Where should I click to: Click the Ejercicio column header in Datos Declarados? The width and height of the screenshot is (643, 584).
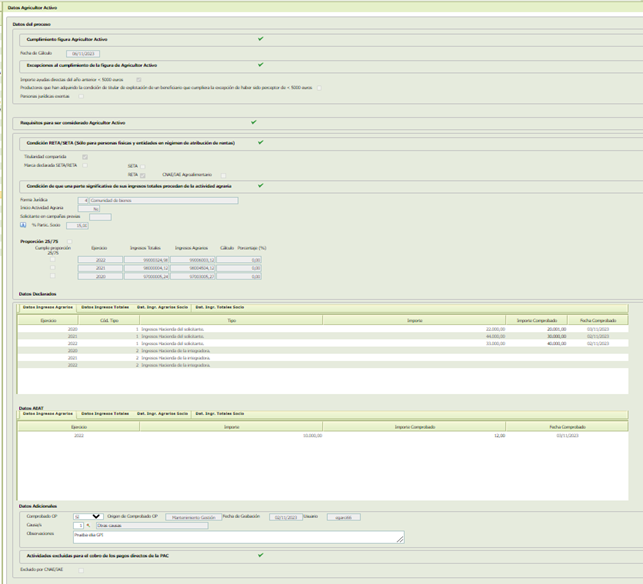(x=49, y=320)
